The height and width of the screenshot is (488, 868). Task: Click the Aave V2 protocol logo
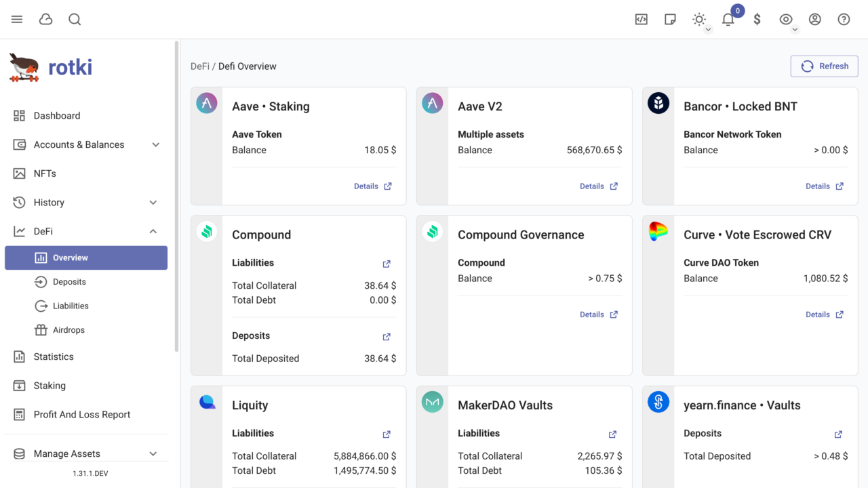coord(433,103)
